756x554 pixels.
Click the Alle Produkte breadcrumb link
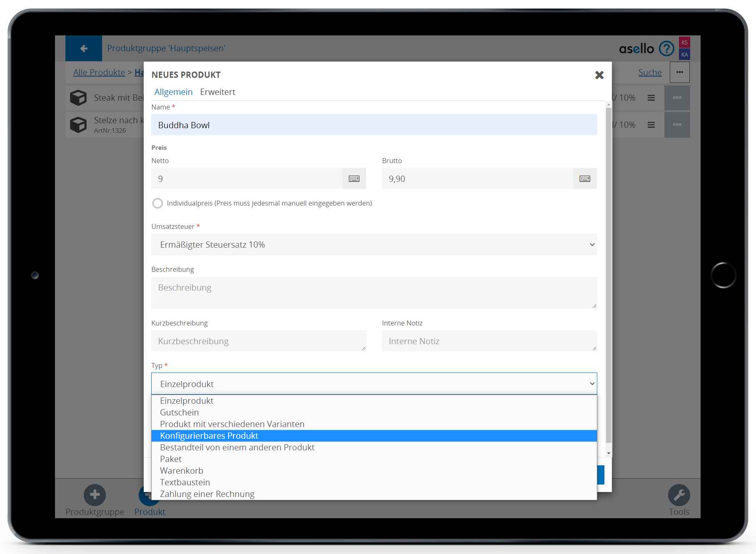(99, 72)
